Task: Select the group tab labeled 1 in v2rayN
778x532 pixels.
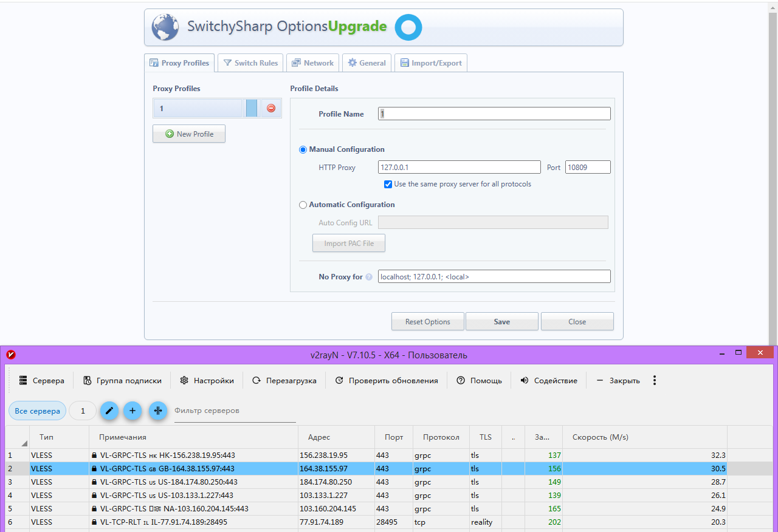Action: coord(83,411)
